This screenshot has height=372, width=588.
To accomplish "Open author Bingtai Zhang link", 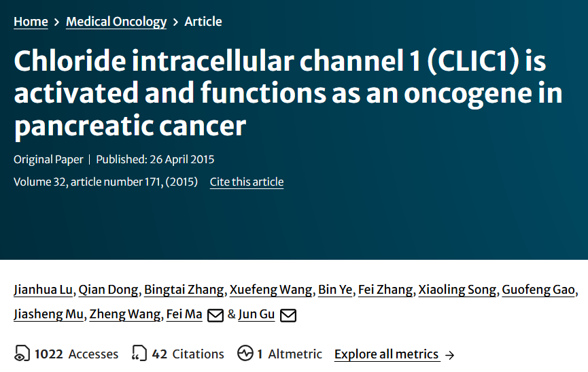I will pos(184,290).
